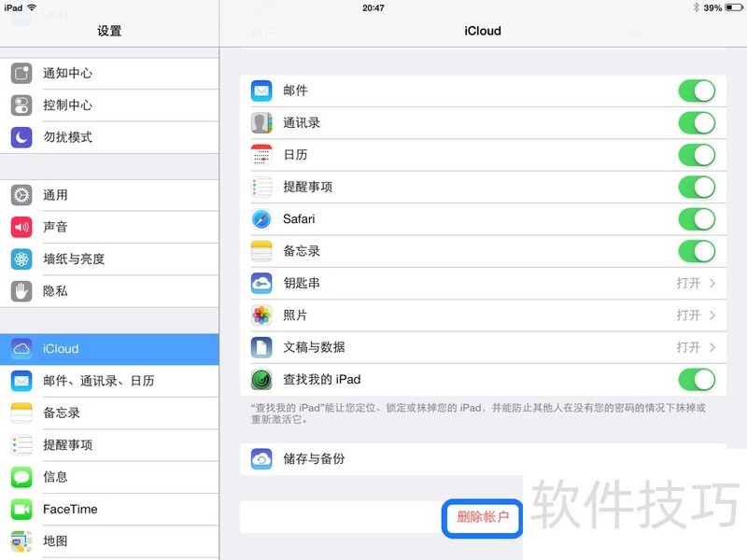
Task: Toggle the Safari sync slider
Action: tap(698, 218)
